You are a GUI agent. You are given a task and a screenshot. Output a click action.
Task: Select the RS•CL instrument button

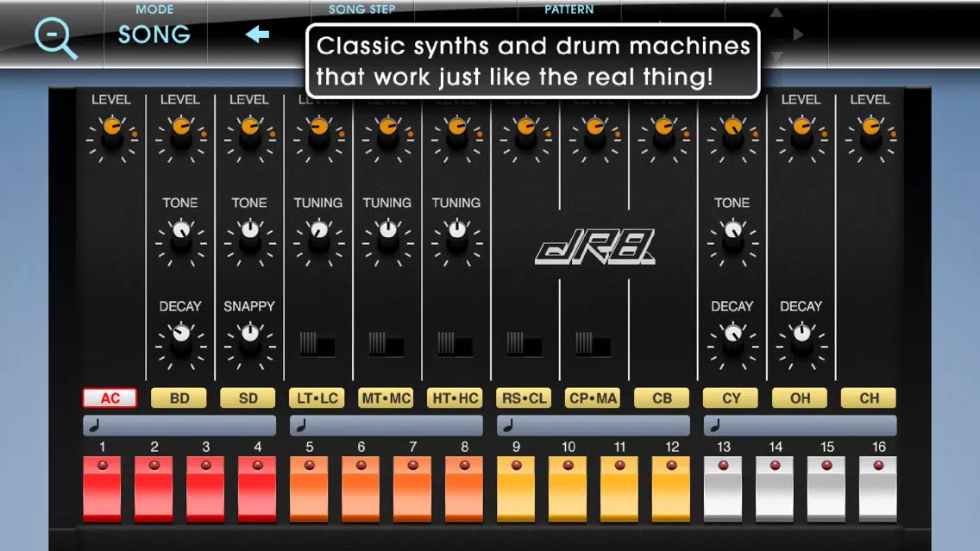(525, 398)
